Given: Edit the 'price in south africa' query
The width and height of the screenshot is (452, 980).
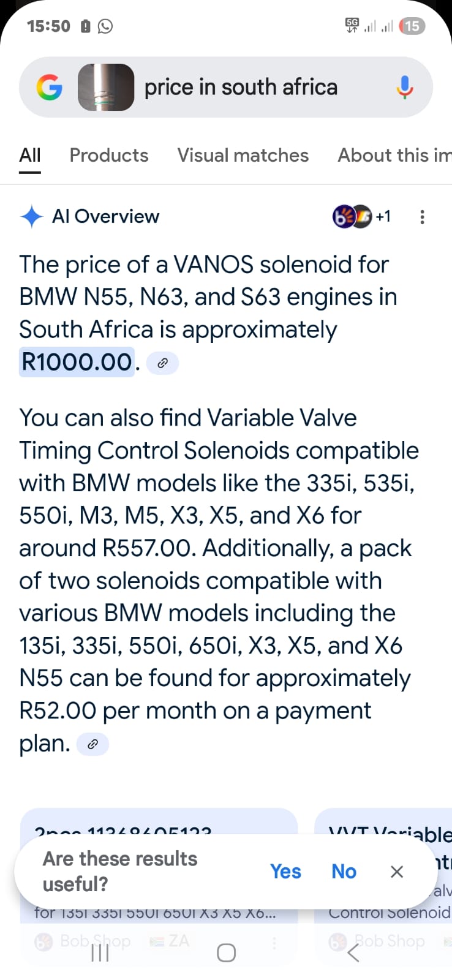Looking at the screenshot, I should pyautogui.click(x=241, y=88).
